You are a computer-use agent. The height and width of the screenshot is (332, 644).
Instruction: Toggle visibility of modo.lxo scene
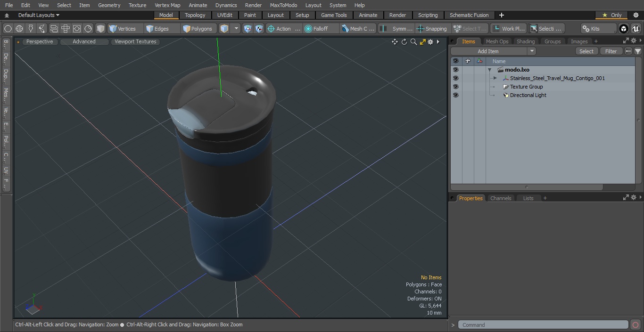(455, 70)
